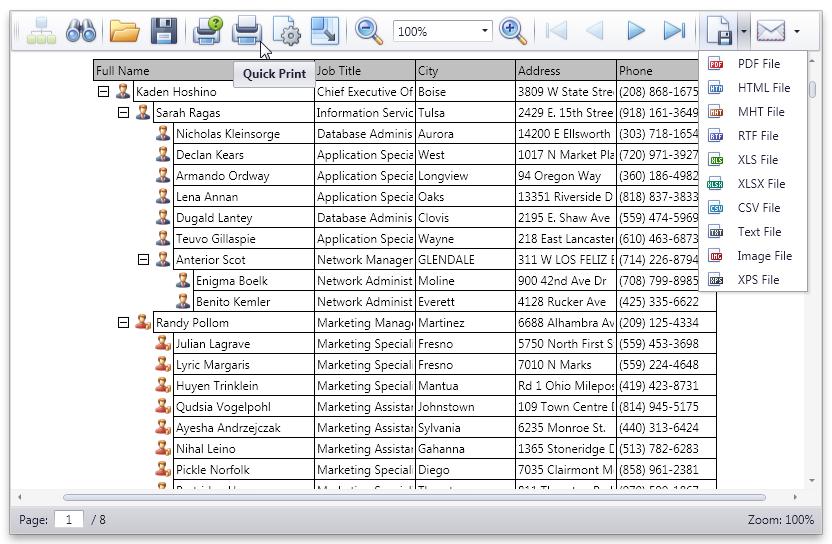832x544 pixels.
Task: Click the Zoom Out magnifier icon
Action: tap(369, 31)
